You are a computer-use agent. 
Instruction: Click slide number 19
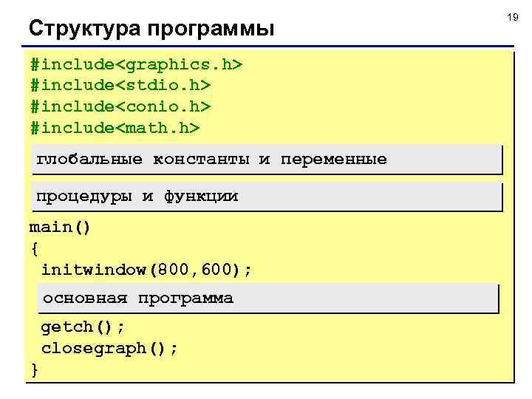513,17
